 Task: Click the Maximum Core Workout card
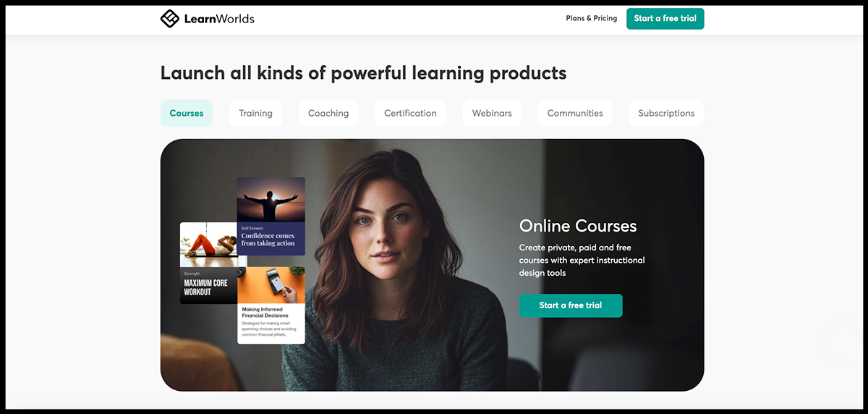(208, 263)
